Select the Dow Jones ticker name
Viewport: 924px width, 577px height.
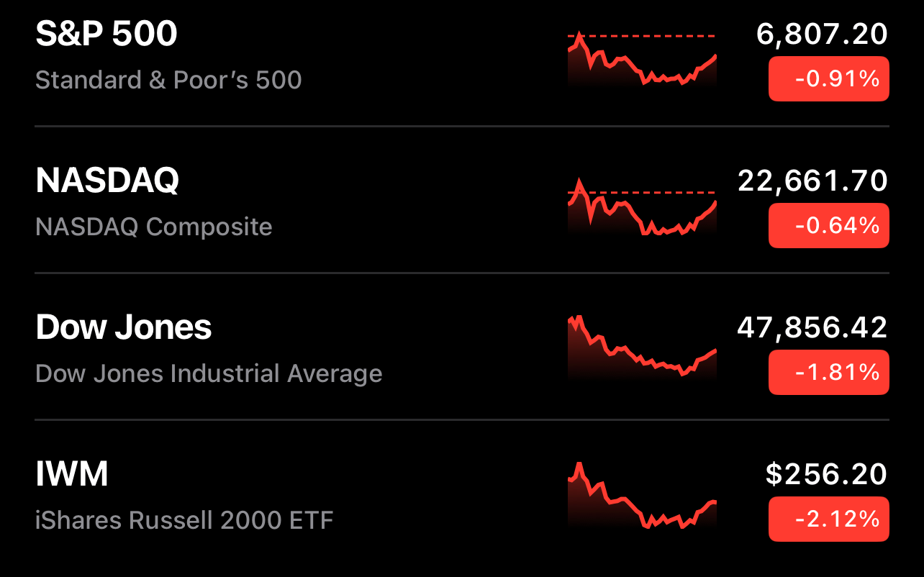123,327
